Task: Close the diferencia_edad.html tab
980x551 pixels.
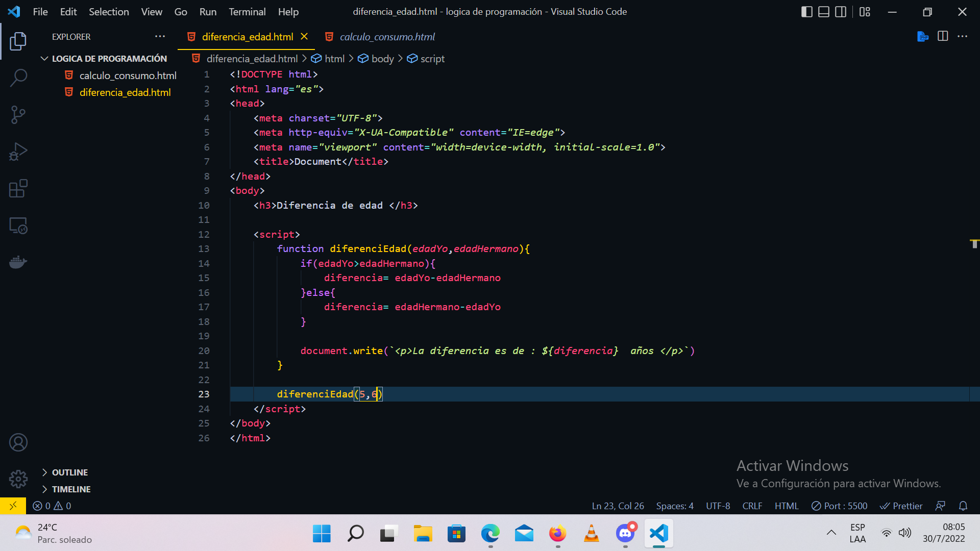Action: tap(304, 36)
